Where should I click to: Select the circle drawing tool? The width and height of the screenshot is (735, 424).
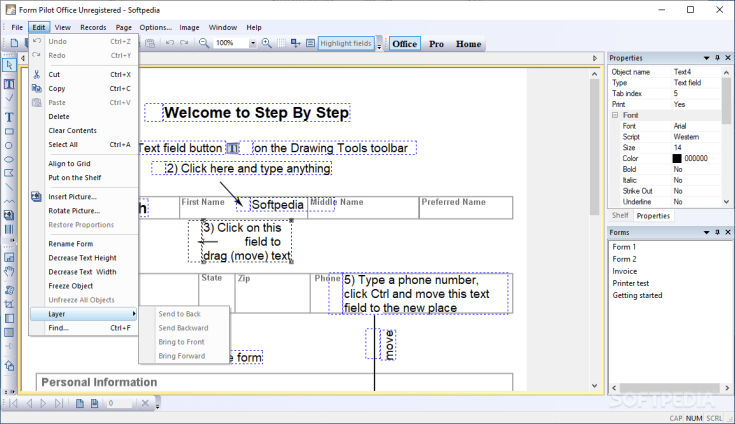pos(9,146)
